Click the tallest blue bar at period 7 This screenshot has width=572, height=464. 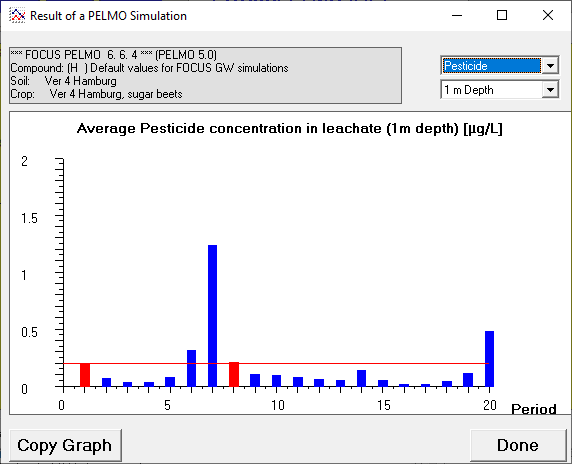pyautogui.click(x=212, y=316)
